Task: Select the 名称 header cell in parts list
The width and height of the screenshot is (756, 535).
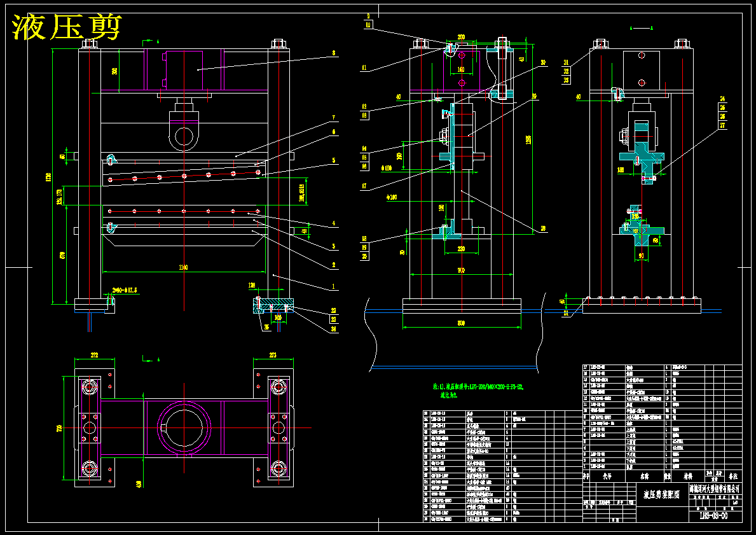Action: tap(644, 476)
